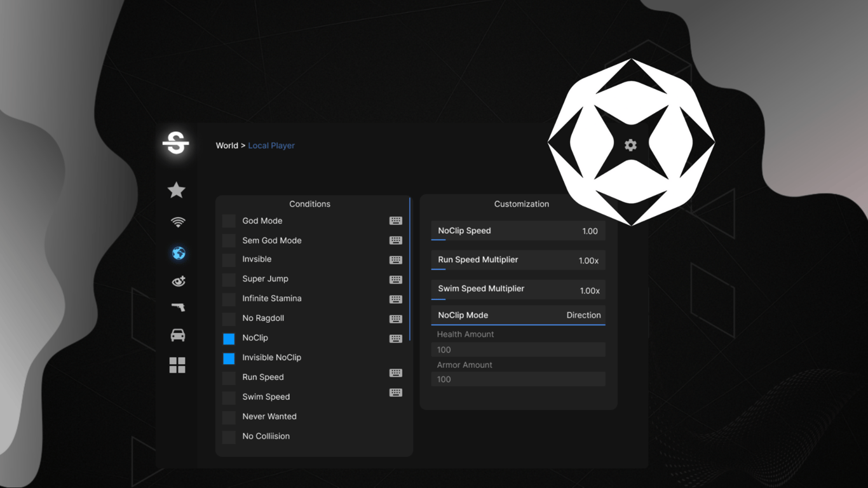The height and width of the screenshot is (488, 868).
Task: Select the globe World section
Action: pos(179,253)
